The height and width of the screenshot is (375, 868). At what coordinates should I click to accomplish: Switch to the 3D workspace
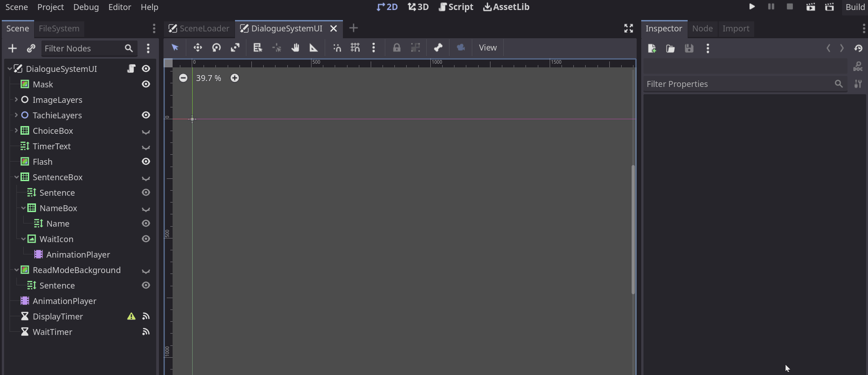(418, 7)
